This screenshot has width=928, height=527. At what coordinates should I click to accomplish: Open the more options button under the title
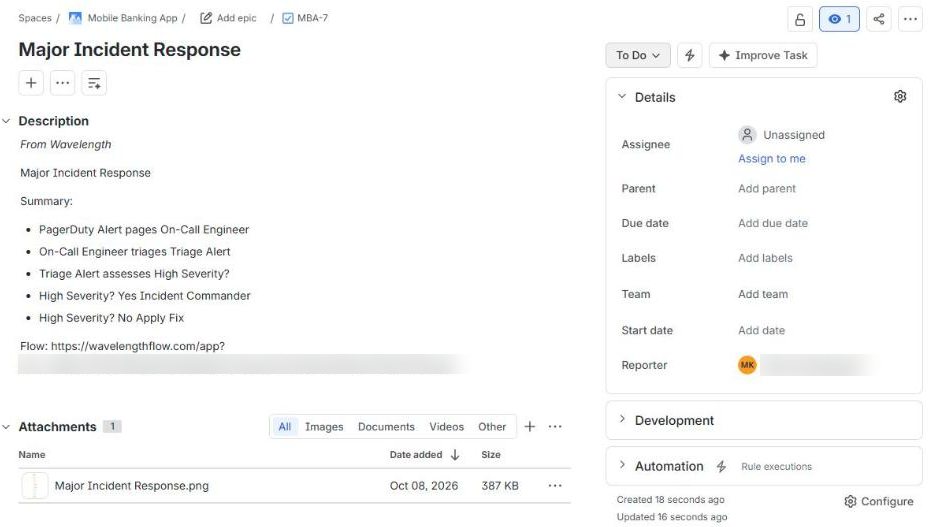point(62,83)
